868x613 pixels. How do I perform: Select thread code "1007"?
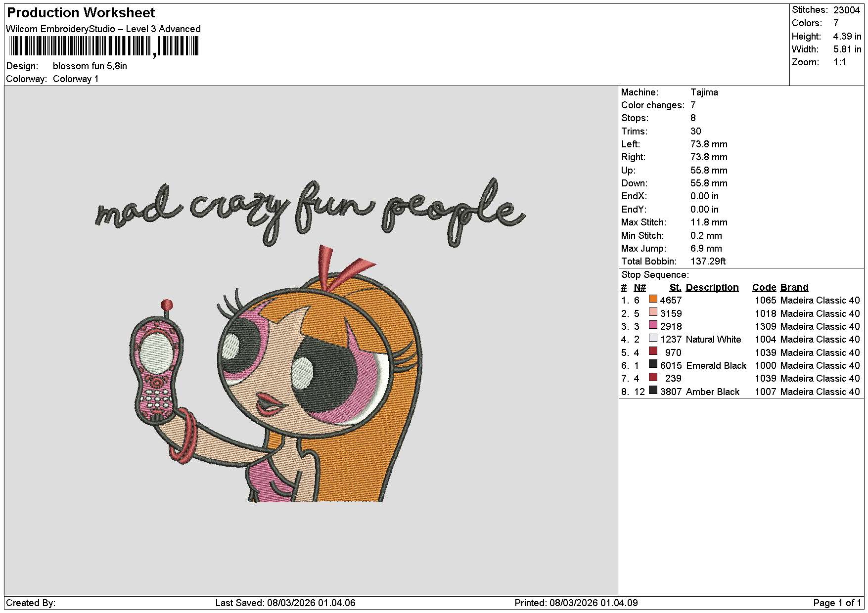coord(766,392)
